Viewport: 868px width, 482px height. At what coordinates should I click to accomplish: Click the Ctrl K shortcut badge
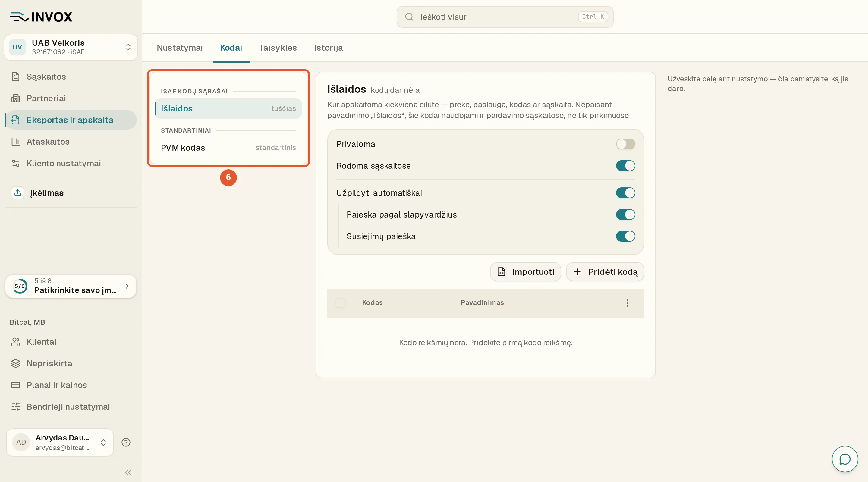point(593,17)
